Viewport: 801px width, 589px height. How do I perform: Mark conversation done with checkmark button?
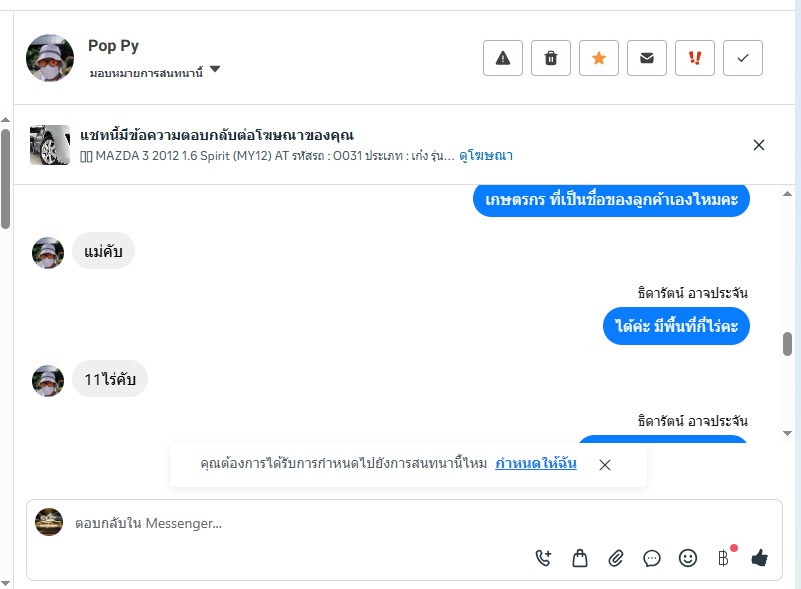(x=743, y=58)
